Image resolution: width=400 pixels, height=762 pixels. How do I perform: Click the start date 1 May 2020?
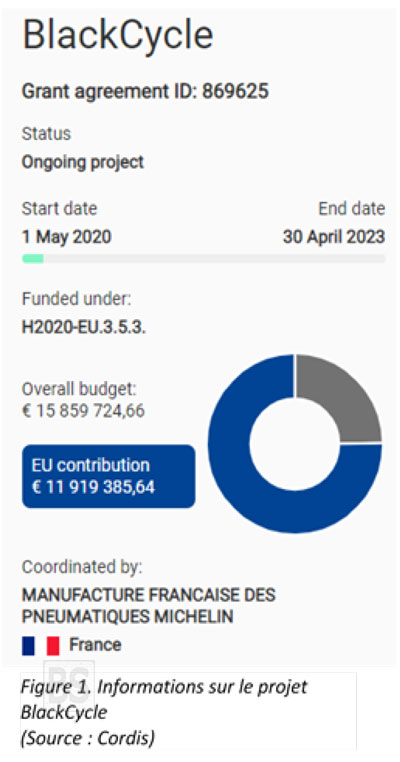point(67,237)
